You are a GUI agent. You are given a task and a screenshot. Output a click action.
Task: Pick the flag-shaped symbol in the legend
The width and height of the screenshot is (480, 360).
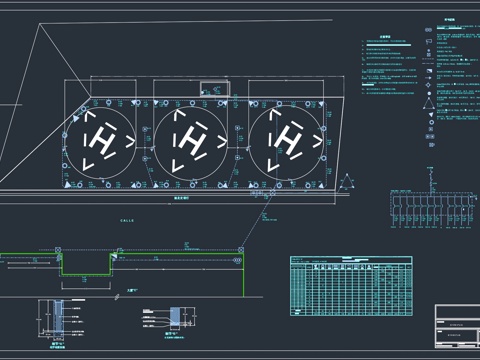pyautogui.click(x=429, y=42)
